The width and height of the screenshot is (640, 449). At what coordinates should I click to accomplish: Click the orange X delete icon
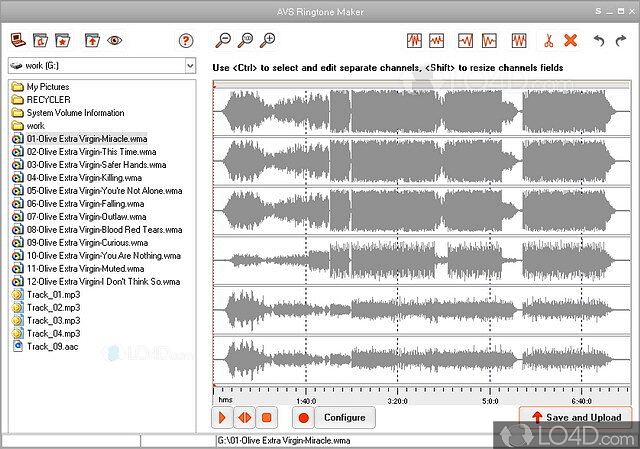pyautogui.click(x=571, y=41)
